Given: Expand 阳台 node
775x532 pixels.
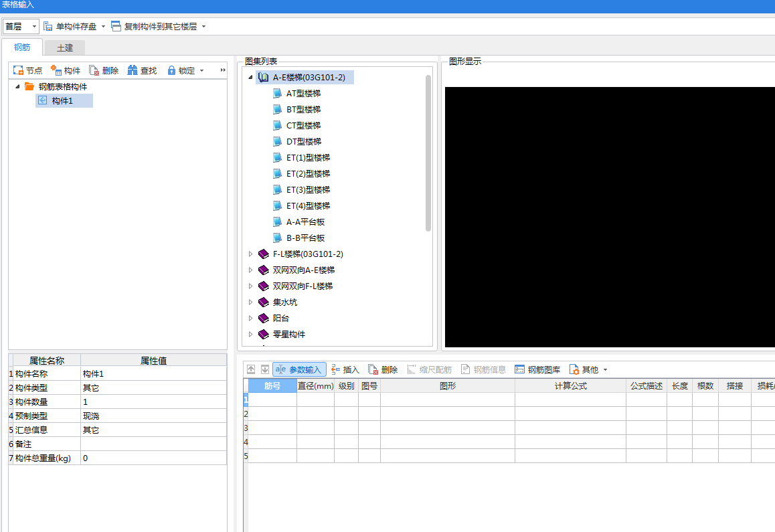Looking at the screenshot, I should pos(250,319).
